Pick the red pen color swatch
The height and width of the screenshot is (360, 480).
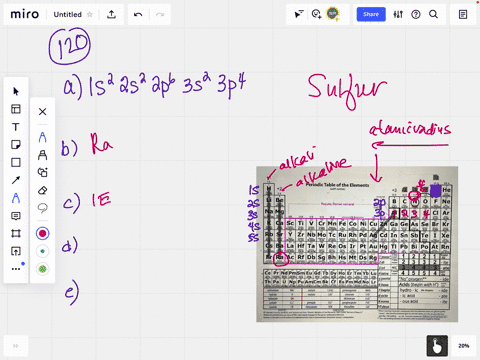tap(42, 233)
